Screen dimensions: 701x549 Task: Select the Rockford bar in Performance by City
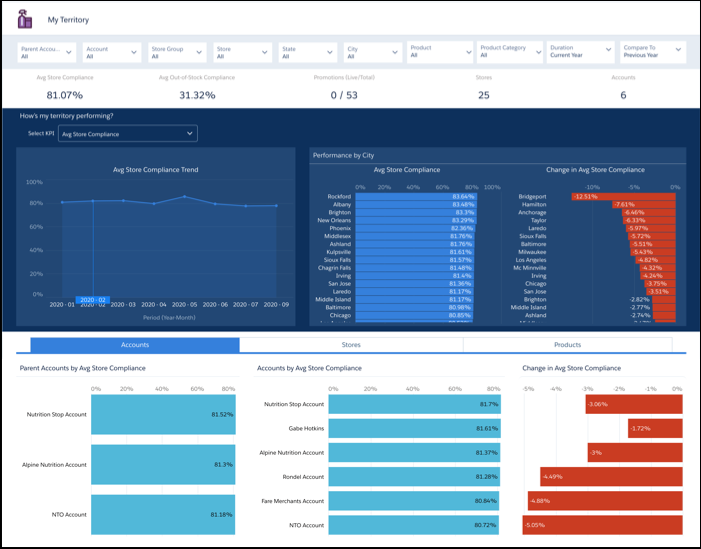point(416,196)
